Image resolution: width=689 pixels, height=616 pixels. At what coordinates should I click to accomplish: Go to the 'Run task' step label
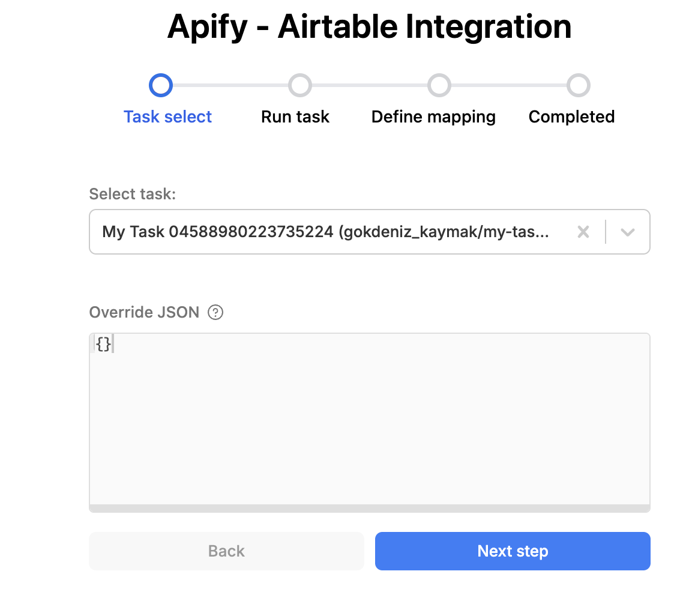[295, 116]
